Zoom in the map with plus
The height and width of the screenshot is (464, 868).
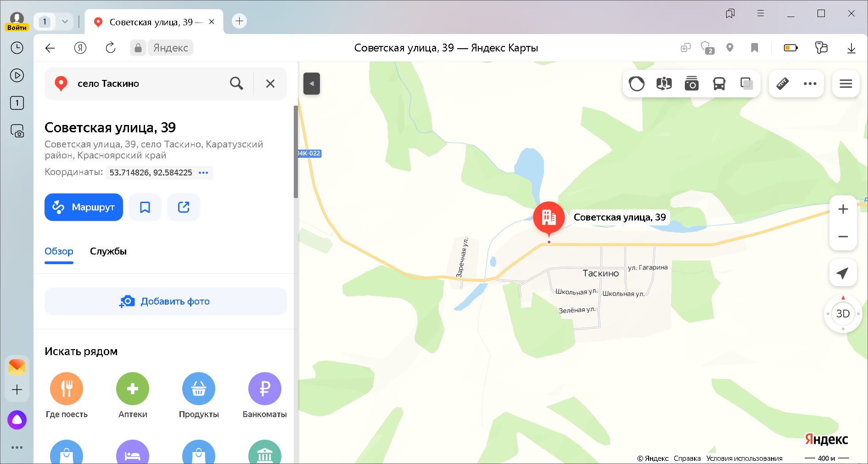843,209
